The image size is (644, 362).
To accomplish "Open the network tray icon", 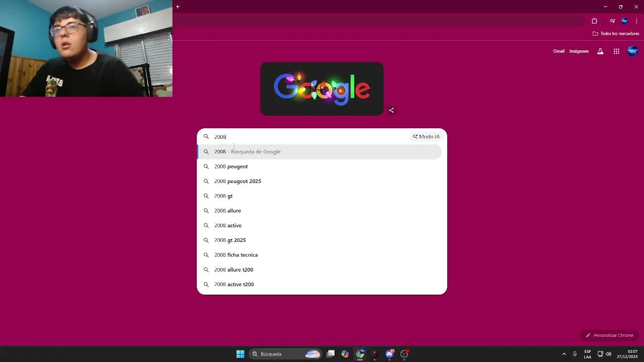I will click(600, 354).
